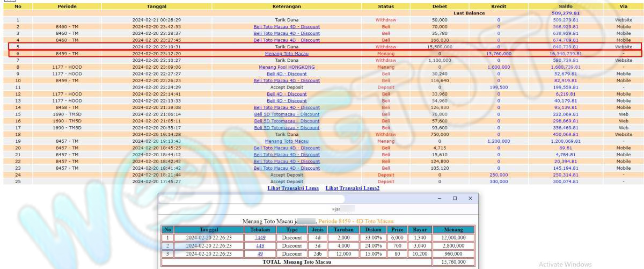Click the Tebakan column header in popup
The height and width of the screenshot is (269, 644).
260,229
